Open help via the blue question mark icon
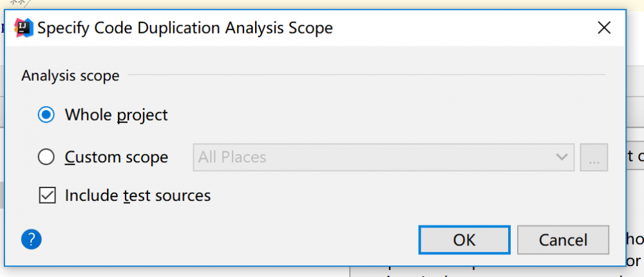Screen dimensions: 644x277 31,240
